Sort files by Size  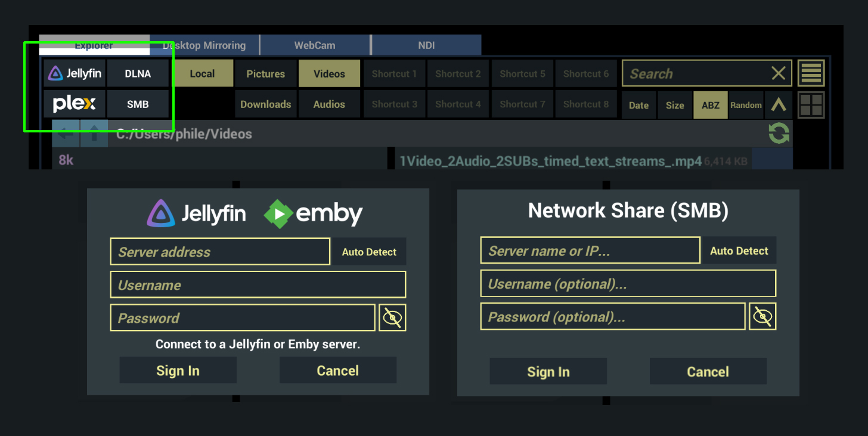pos(675,105)
